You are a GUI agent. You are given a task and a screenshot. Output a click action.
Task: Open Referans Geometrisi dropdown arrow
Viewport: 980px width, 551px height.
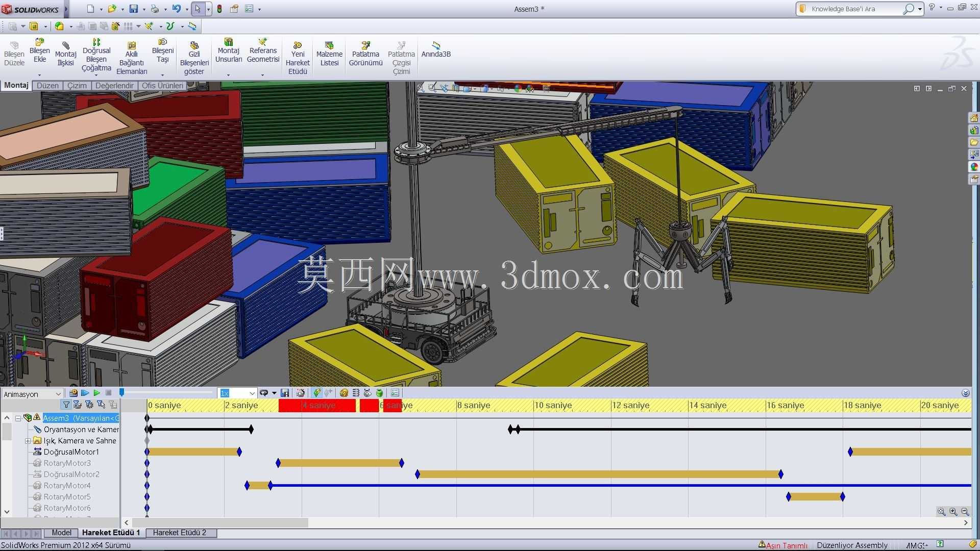click(263, 75)
